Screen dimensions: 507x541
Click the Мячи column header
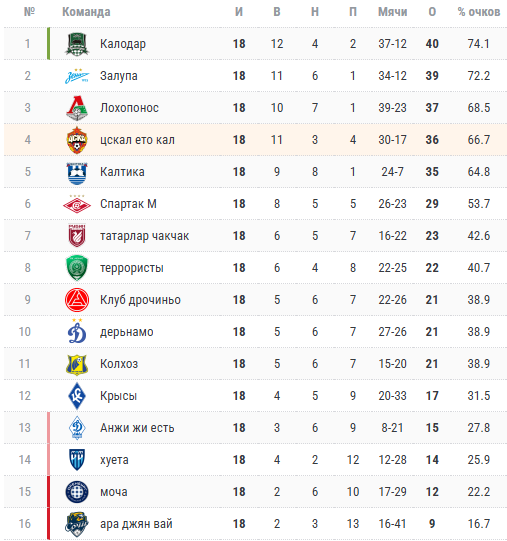pos(392,12)
